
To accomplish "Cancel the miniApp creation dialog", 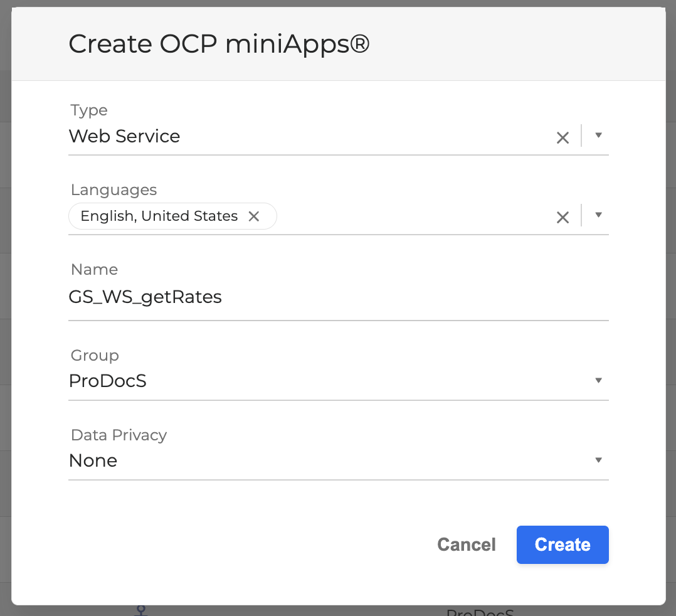I will [466, 544].
